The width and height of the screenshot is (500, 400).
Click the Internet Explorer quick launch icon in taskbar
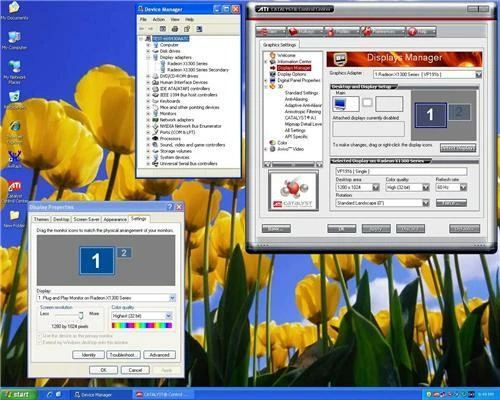tap(49, 395)
